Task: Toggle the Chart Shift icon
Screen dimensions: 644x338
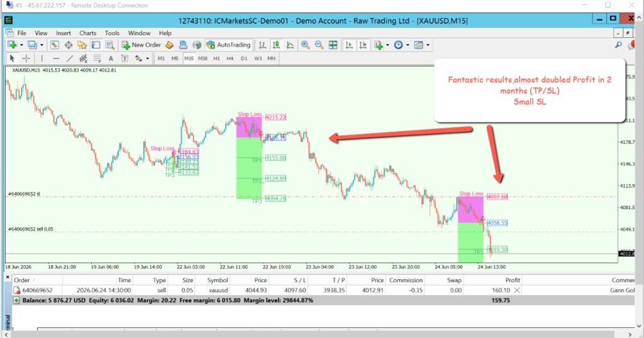Action: pyautogui.click(x=363, y=45)
